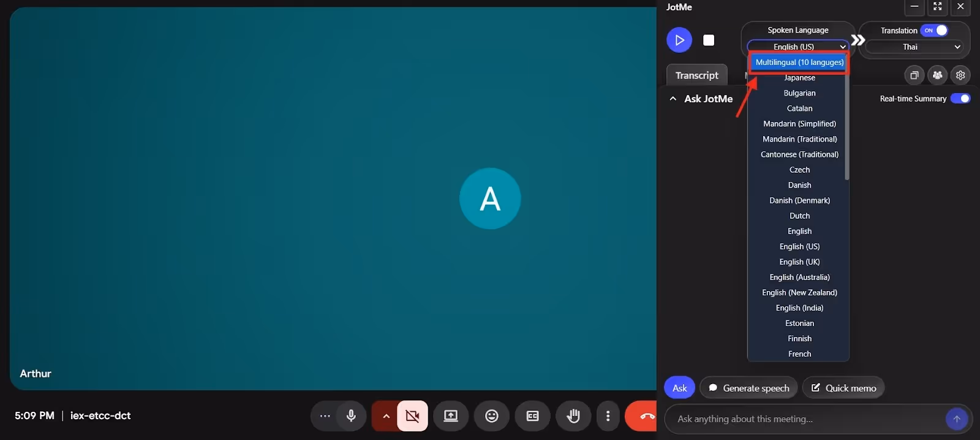Start presenting your screen
This screenshot has height=440, width=980.
[451, 416]
